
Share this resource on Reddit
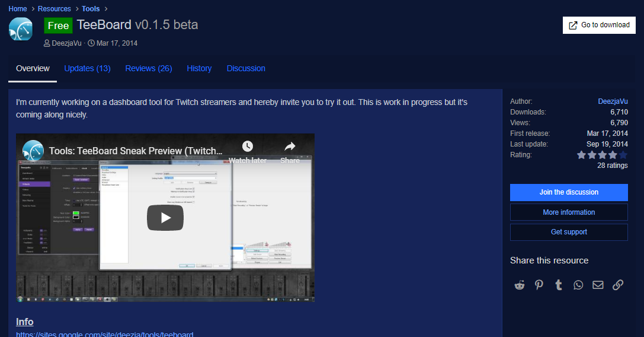click(x=520, y=285)
